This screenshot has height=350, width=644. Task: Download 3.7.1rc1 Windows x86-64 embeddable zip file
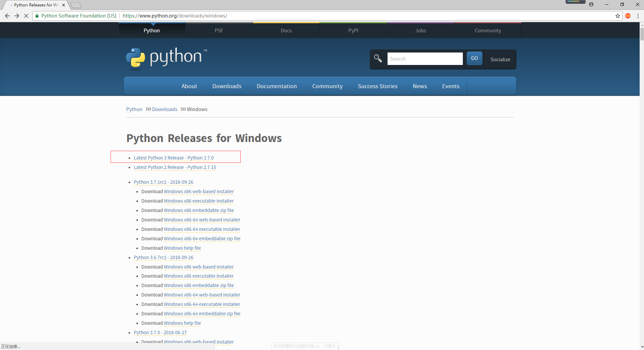(x=202, y=239)
